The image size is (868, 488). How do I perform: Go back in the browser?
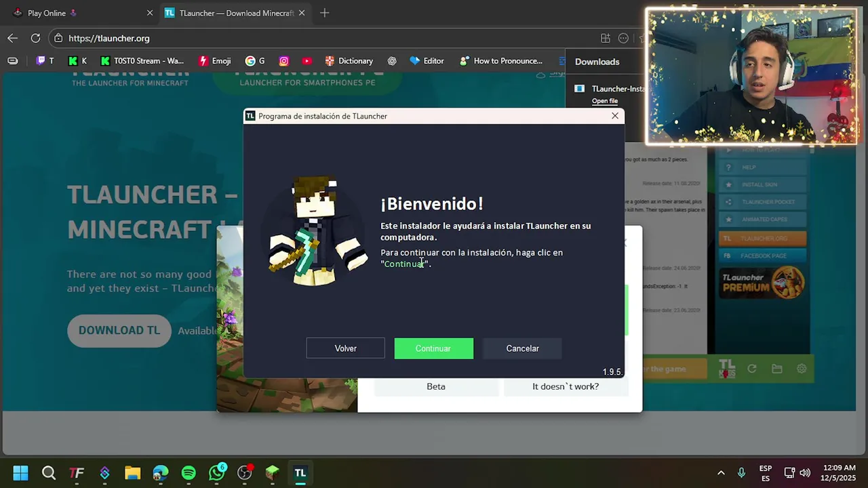click(x=13, y=38)
